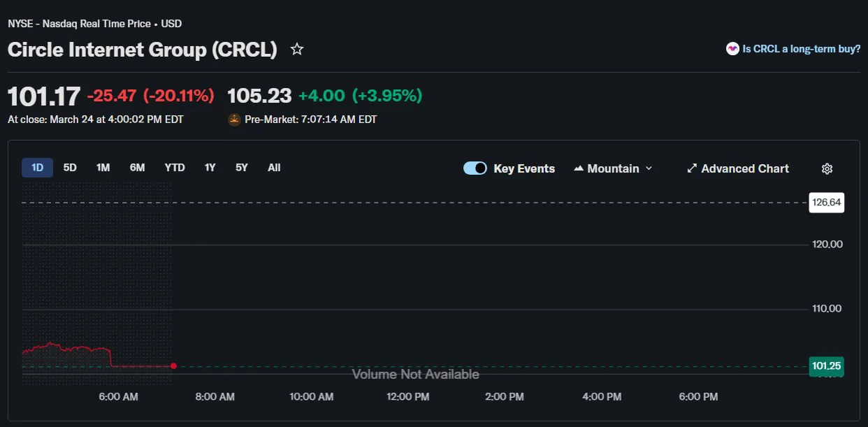Click the Mountain chart type icon
Viewport: 868px width, 427px height.
[x=579, y=168]
